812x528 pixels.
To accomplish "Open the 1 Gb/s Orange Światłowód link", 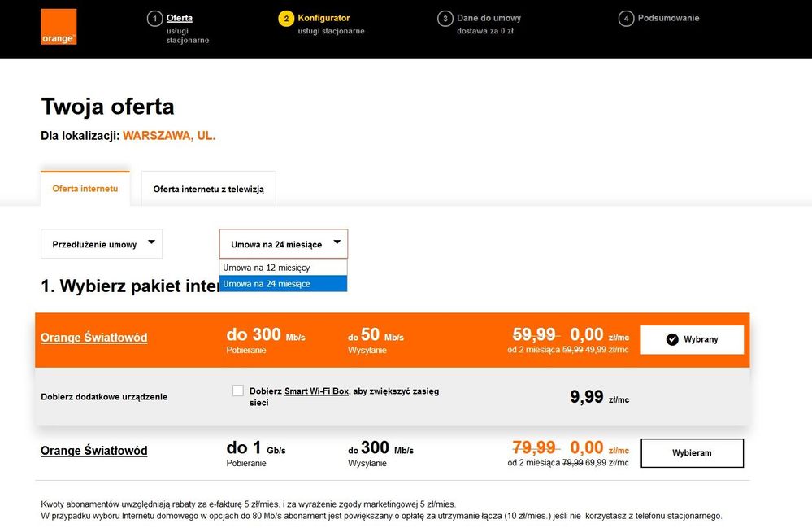I will pos(94,451).
